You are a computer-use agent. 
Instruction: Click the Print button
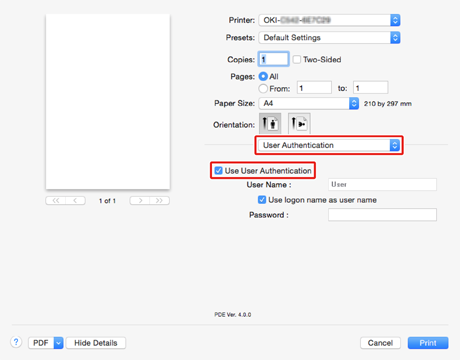(x=428, y=343)
